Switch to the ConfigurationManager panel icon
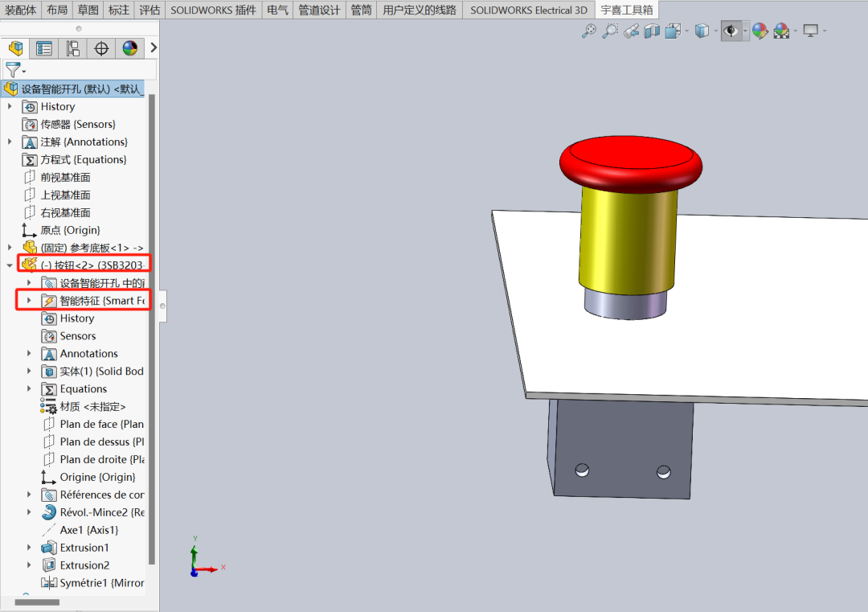 point(73,47)
